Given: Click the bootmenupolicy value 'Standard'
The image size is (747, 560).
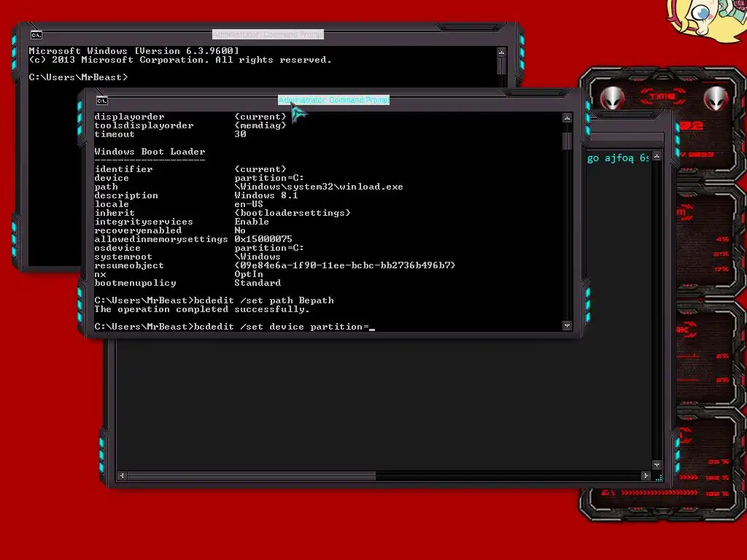Looking at the screenshot, I should [x=258, y=283].
